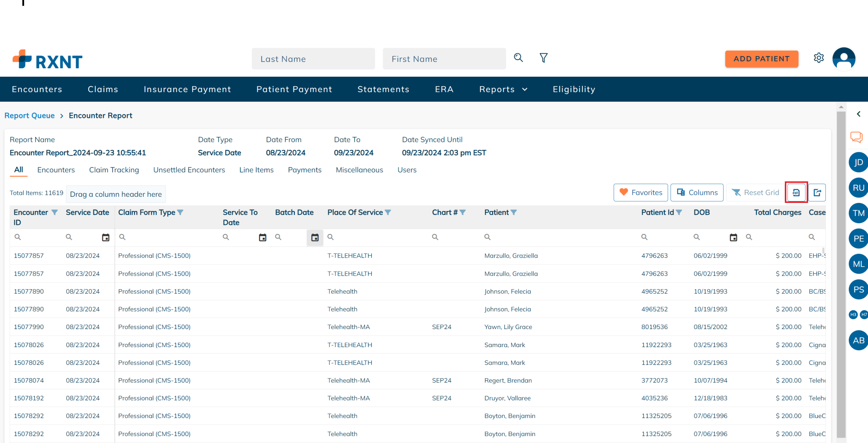The width and height of the screenshot is (868, 443).
Task: Open the Patient column filter dropdown
Action: pyautogui.click(x=514, y=212)
